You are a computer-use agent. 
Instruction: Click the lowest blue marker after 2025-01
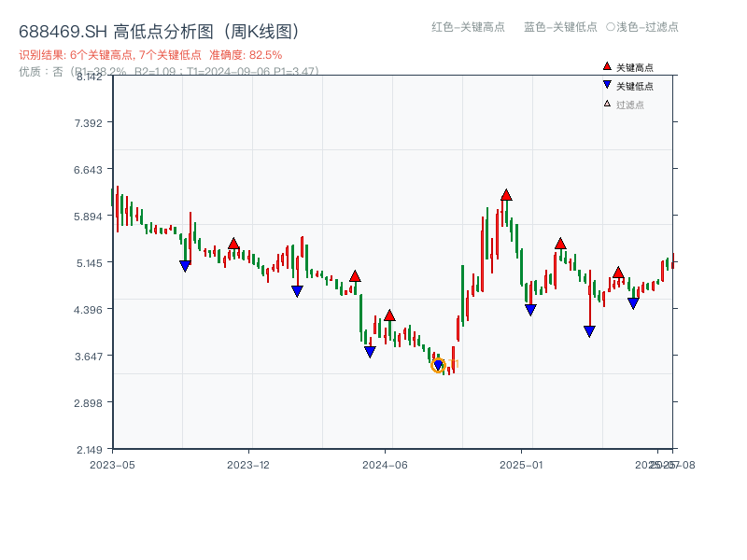pos(589,331)
